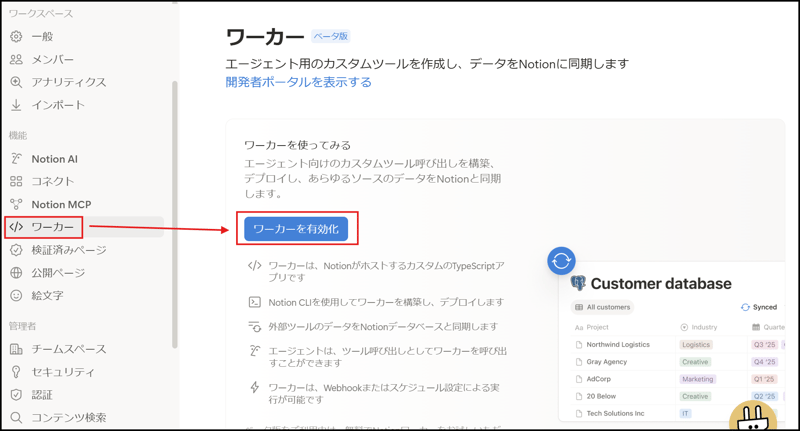Click the Customer database title
800x431 pixels.
[661, 283]
